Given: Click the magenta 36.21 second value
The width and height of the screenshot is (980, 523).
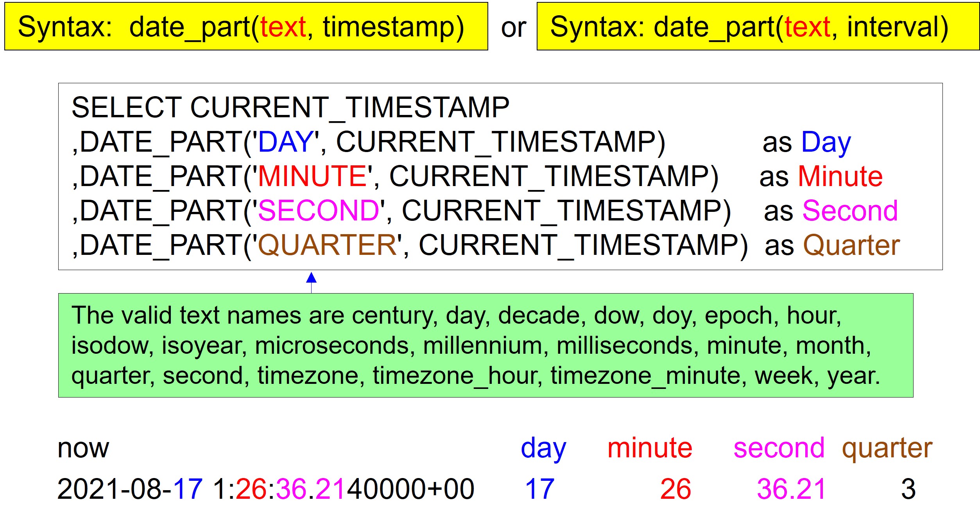Looking at the screenshot, I should pos(791,489).
